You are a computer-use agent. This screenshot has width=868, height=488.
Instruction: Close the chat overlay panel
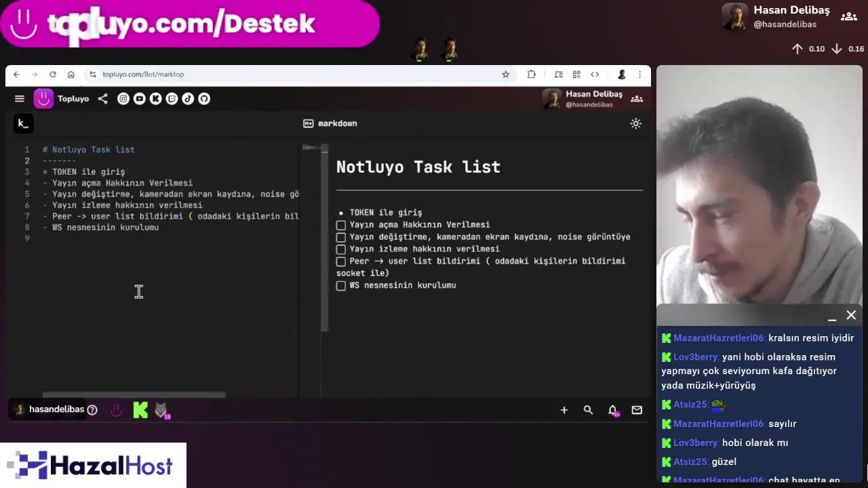851,315
